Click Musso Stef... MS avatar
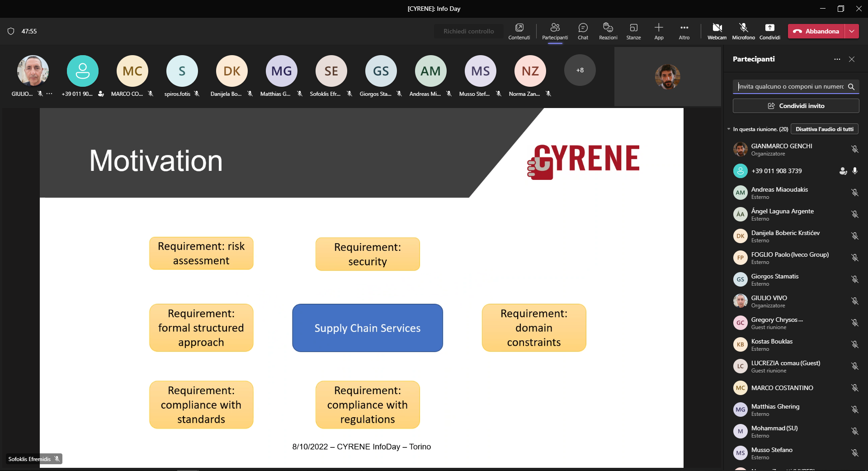The height and width of the screenshot is (471, 868). [481, 71]
